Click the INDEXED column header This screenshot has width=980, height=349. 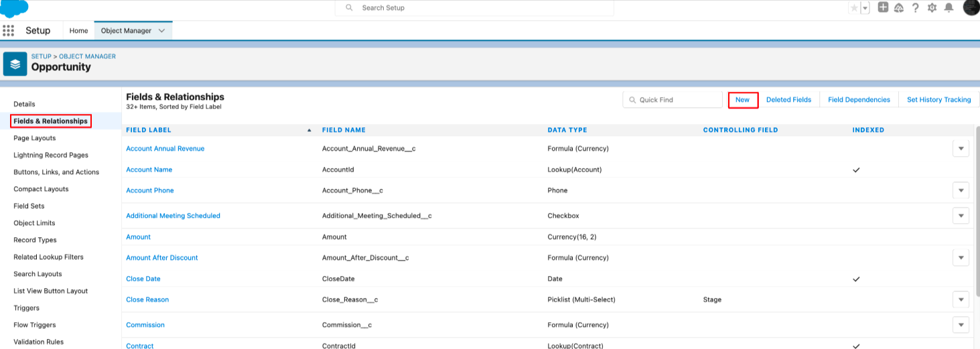pyautogui.click(x=868, y=130)
